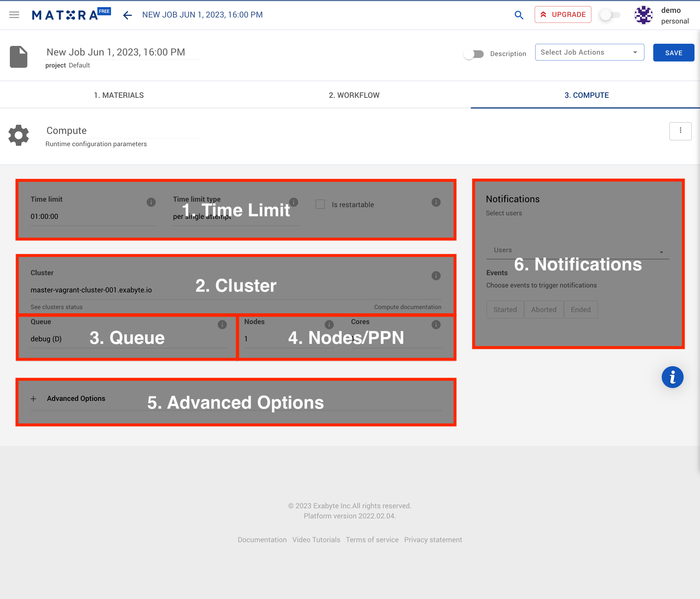Switch to the 2. Workflow tab
The image size is (700, 599).
pyautogui.click(x=354, y=95)
